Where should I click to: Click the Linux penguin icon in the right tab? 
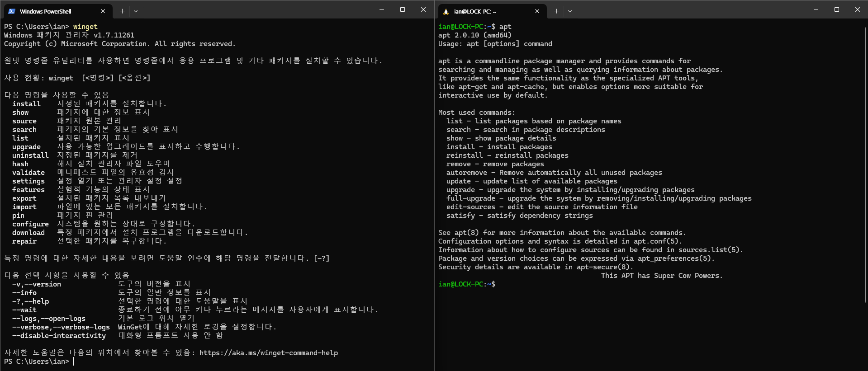[x=446, y=11]
